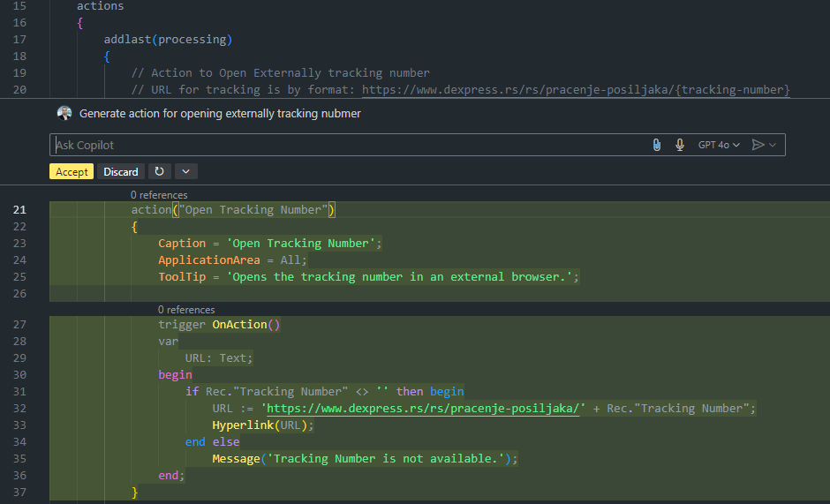Viewport: 830px width, 504px height.
Task: Follow the dexpress URL link on line 32
Action: tap(423, 408)
